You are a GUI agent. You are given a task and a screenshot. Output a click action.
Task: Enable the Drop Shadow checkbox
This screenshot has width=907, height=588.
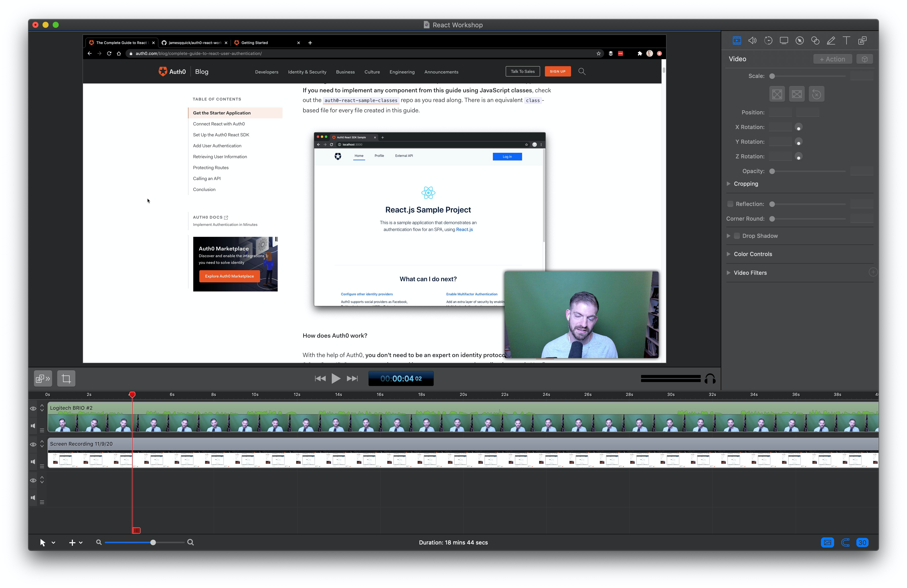[737, 236]
